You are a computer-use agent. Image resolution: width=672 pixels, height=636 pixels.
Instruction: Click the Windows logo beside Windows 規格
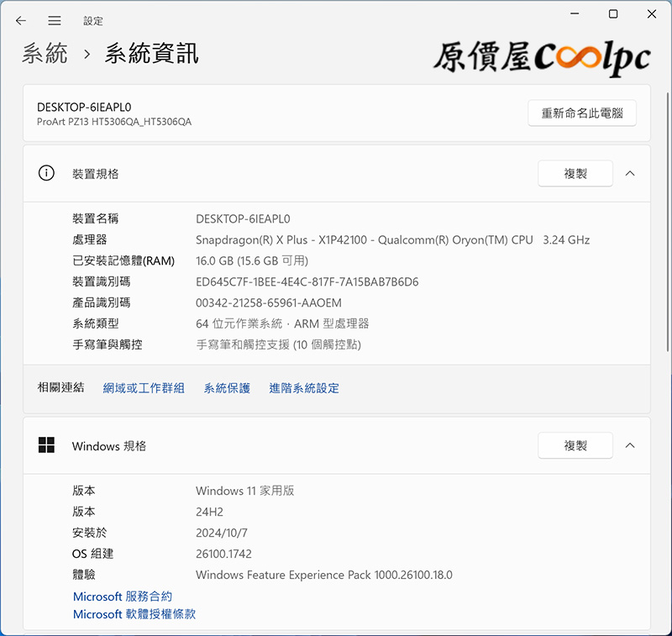(46, 445)
